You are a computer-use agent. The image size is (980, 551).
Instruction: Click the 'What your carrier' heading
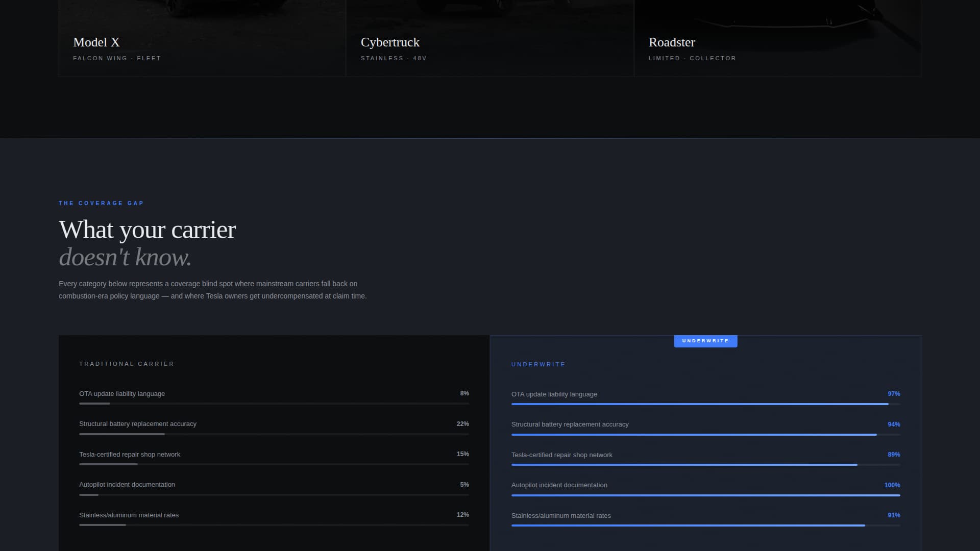pyautogui.click(x=148, y=230)
